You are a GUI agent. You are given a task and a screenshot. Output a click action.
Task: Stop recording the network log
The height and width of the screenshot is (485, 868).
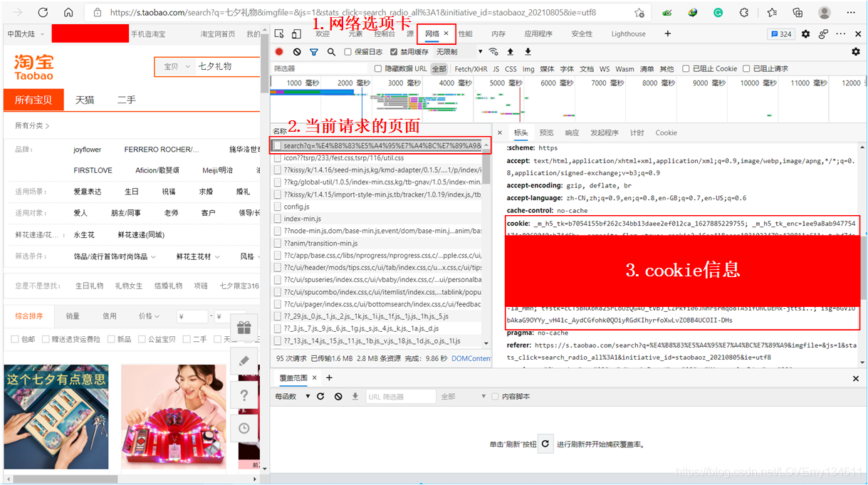click(279, 52)
